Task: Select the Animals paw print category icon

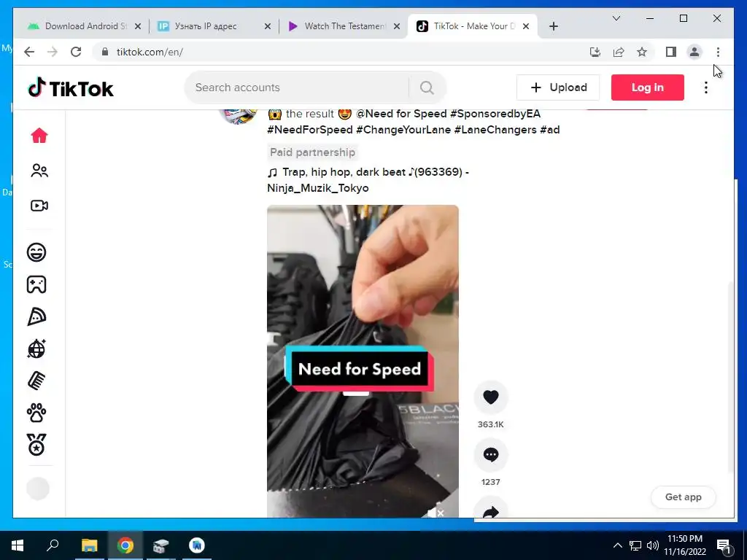Action: point(36,413)
